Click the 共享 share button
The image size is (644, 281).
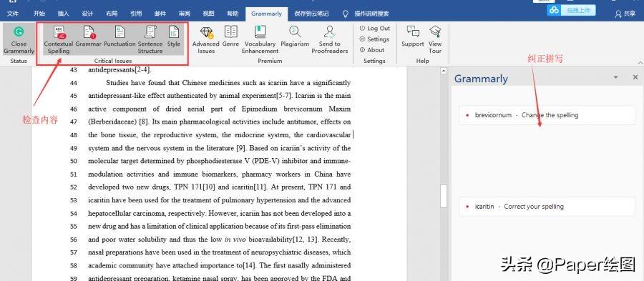tap(625, 14)
